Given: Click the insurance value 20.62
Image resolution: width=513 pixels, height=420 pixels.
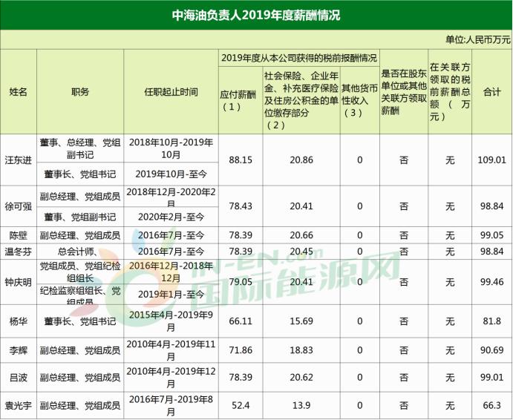Looking at the screenshot, I should (301, 378).
